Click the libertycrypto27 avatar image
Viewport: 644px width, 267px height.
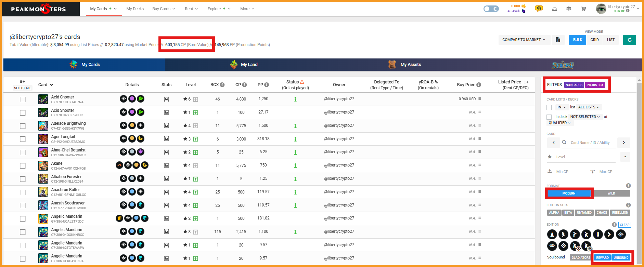[601, 9]
